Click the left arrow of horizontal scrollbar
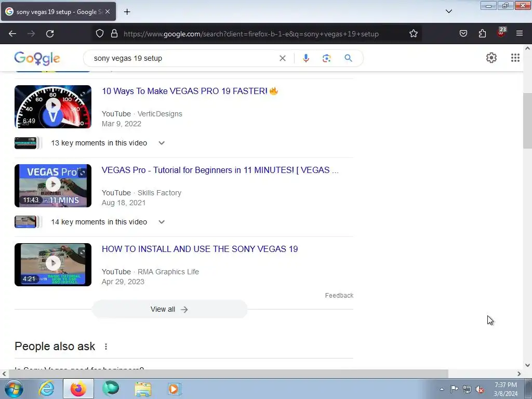Screen dimensions: 532x399 [4, 374]
